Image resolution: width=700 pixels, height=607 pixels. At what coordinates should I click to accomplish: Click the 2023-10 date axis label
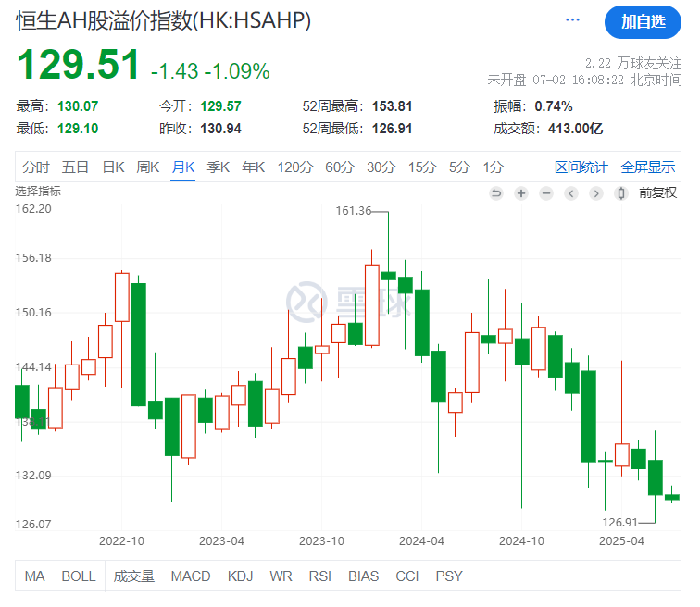(x=321, y=541)
